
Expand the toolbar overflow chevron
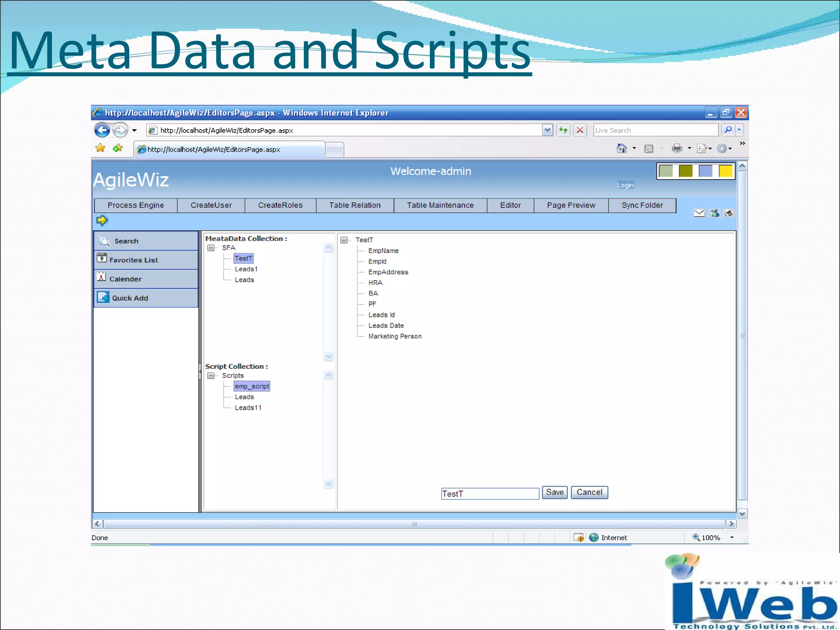(x=742, y=143)
